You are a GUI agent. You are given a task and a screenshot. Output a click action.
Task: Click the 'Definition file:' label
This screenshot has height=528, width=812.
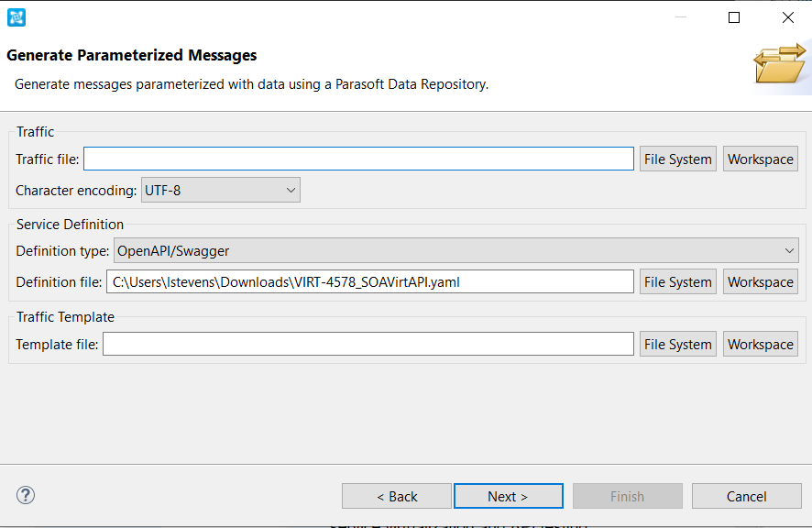(x=59, y=282)
